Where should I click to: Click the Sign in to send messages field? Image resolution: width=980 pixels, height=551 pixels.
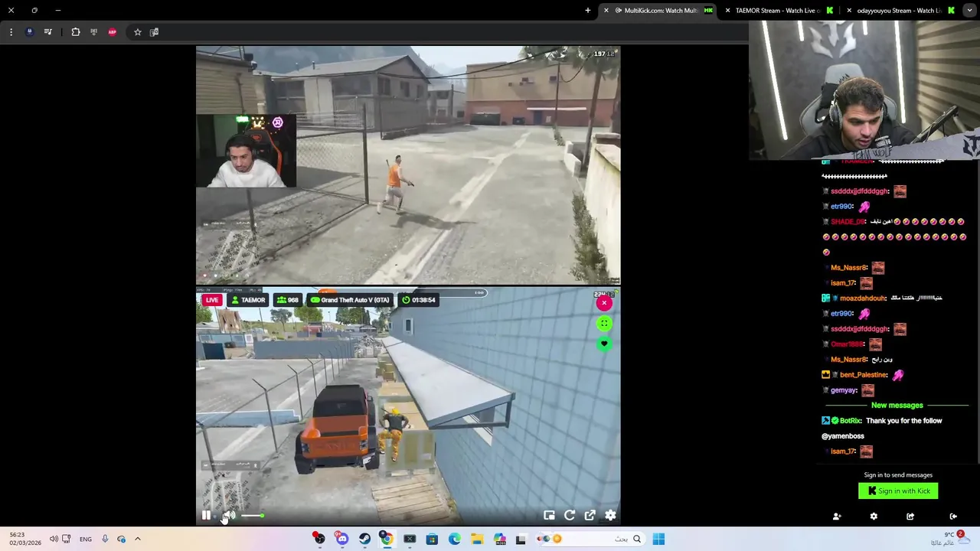tap(898, 475)
